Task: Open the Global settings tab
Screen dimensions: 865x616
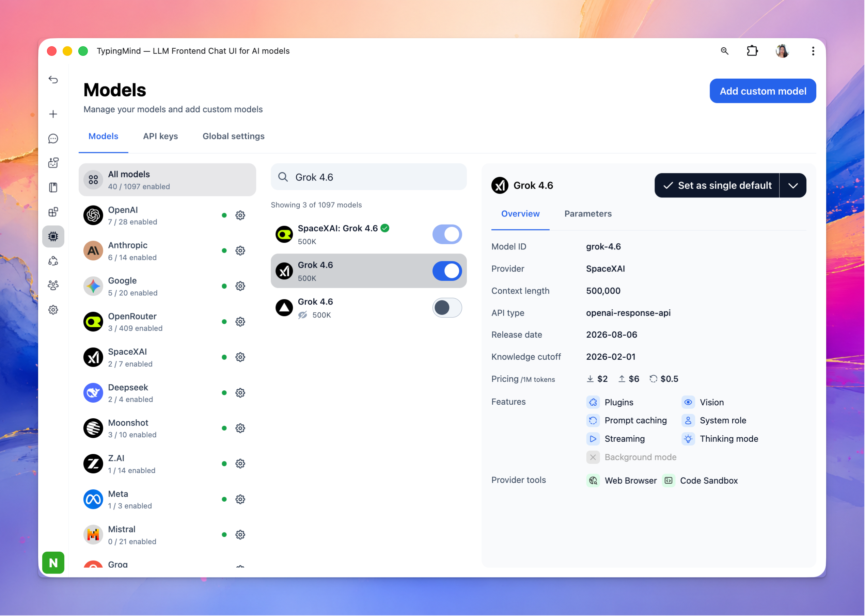Action: point(233,136)
